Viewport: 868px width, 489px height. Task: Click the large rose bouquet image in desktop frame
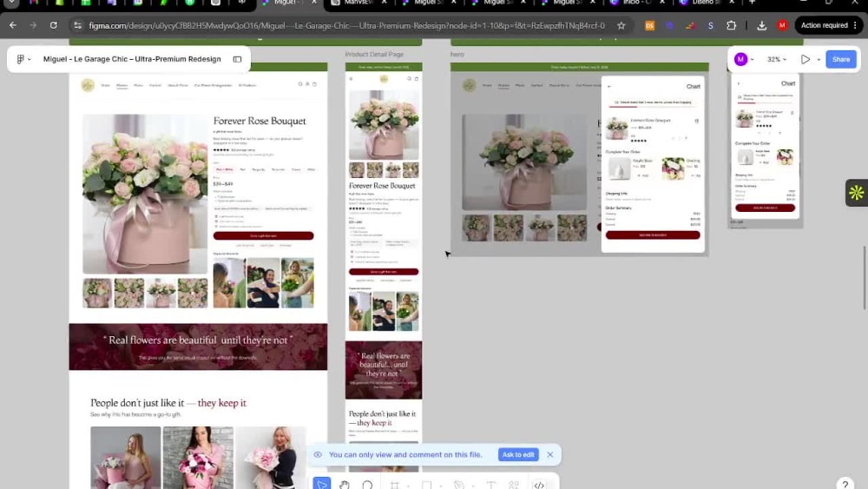pyautogui.click(x=145, y=194)
